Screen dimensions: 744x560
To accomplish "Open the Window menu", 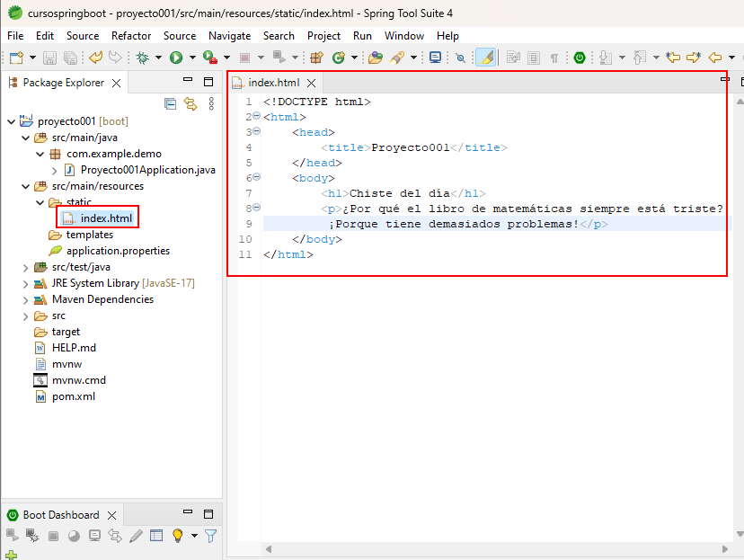I will (404, 36).
